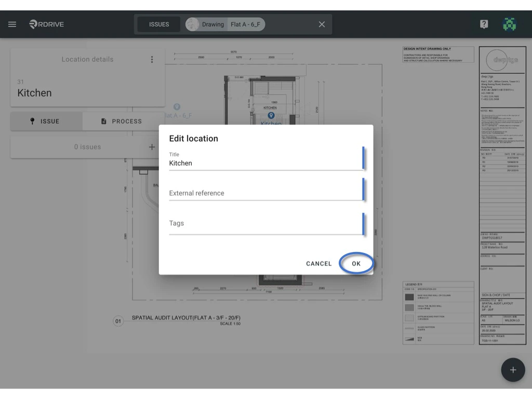Click the floating plus action button
The height and width of the screenshot is (399, 532).
click(513, 369)
